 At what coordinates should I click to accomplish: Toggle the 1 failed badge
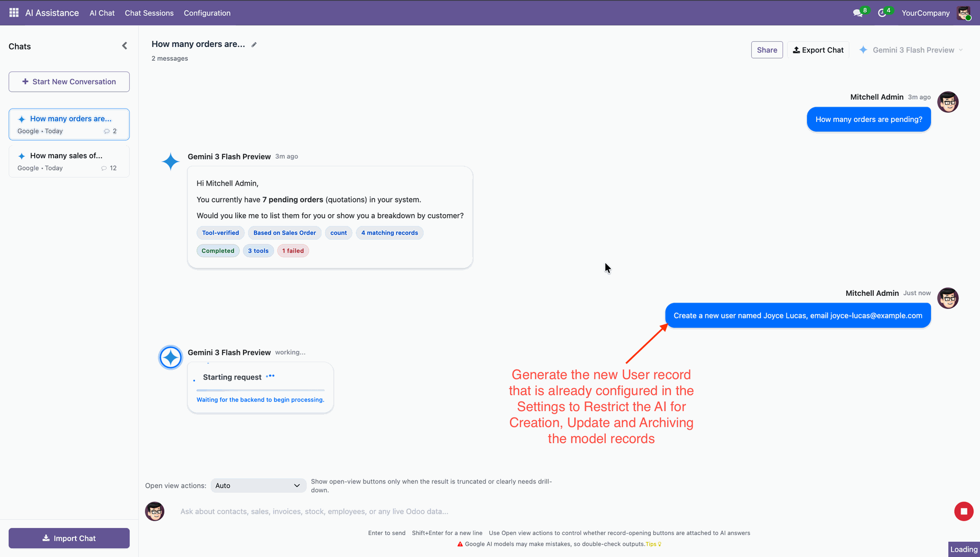coord(293,251)
